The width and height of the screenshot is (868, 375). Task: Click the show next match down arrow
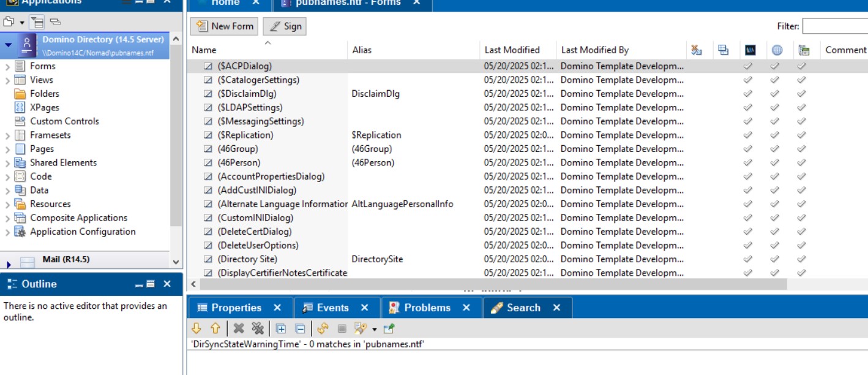(196, 328)
